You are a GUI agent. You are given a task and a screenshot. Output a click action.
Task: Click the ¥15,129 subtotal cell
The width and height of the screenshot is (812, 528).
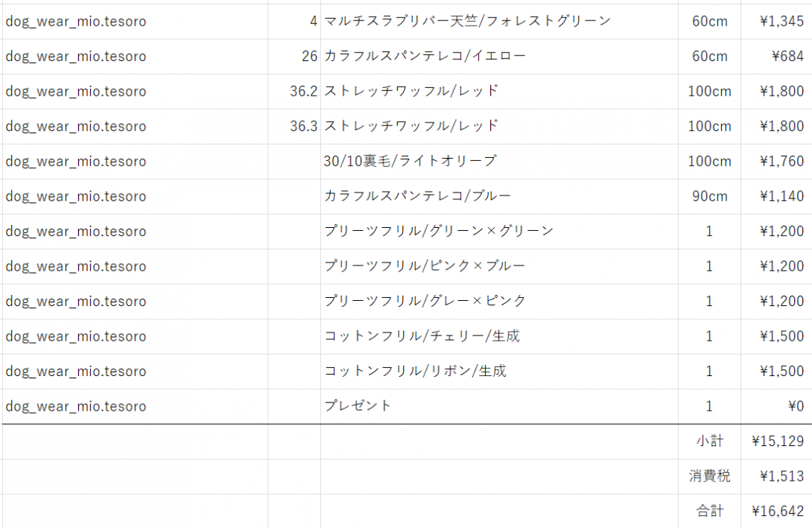click(777, 442)
